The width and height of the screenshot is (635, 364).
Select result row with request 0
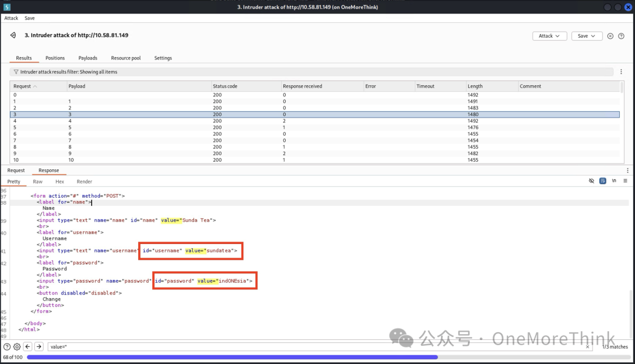coord(315,95)
